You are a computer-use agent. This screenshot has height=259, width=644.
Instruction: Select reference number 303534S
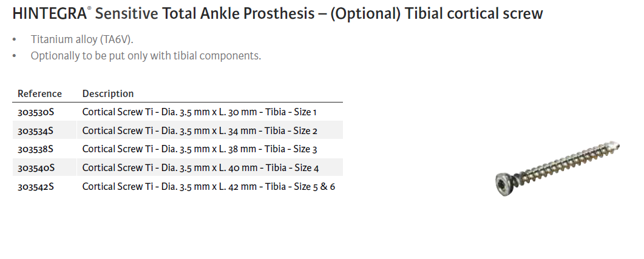(x=36, y=130)
